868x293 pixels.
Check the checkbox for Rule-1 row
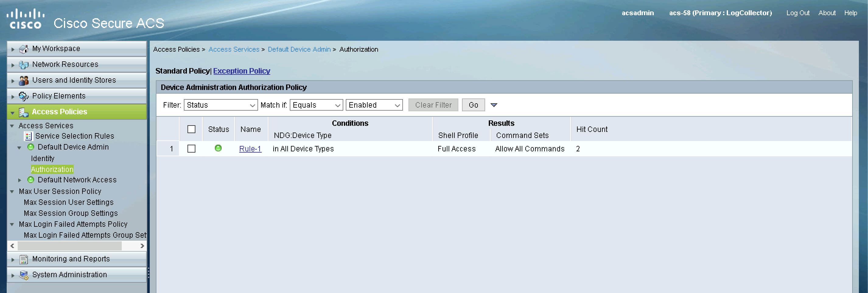[191, 149]
